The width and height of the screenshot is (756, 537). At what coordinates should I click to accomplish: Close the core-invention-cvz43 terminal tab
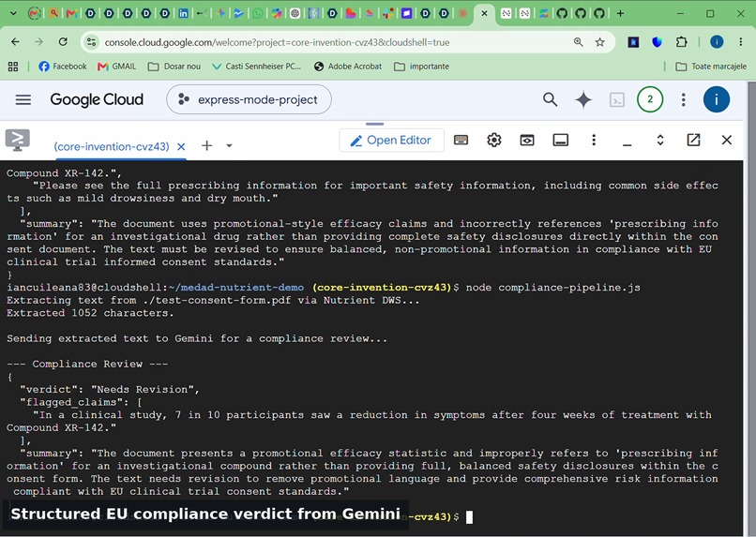pos(181,146)
